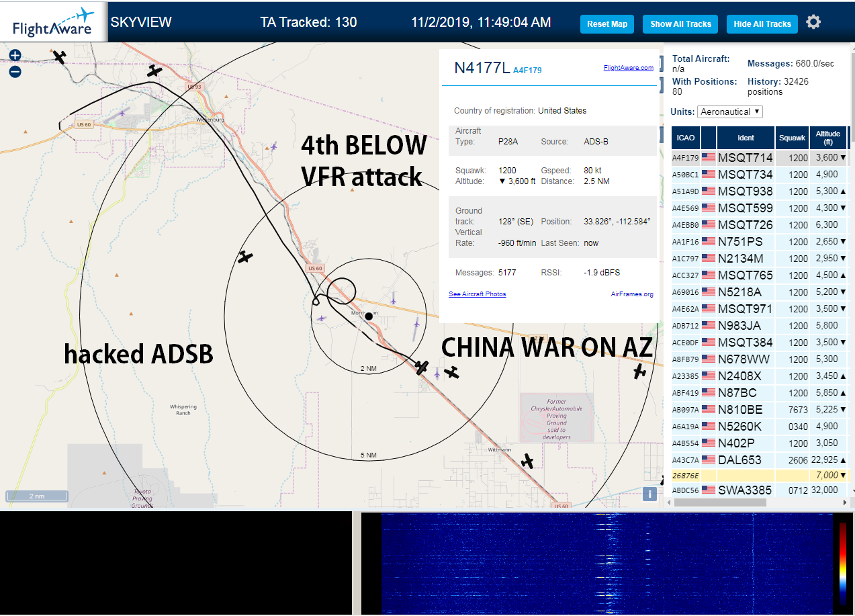Screen dimensions: 855x616
Task: Select the N402P row
Action: [x=760, y=443]
